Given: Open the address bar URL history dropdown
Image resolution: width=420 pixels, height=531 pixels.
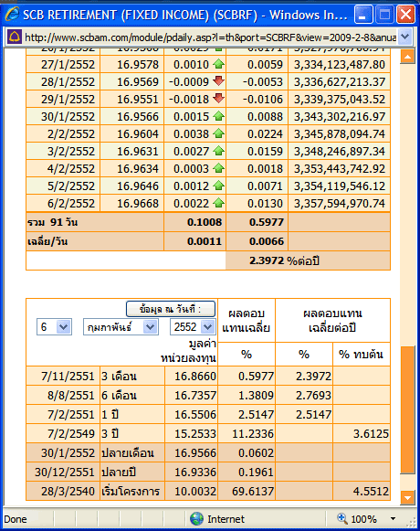Looking at the screenshot, I should point(404,37).
